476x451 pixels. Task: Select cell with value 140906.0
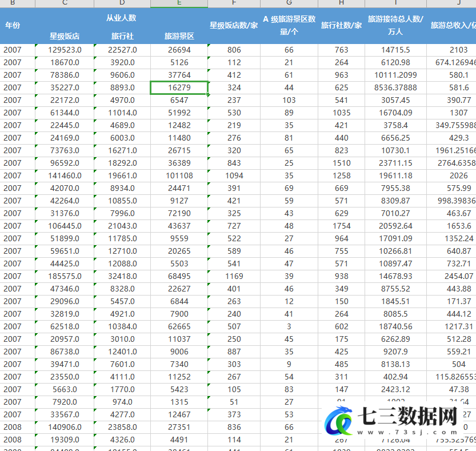(x=65, y=428)
